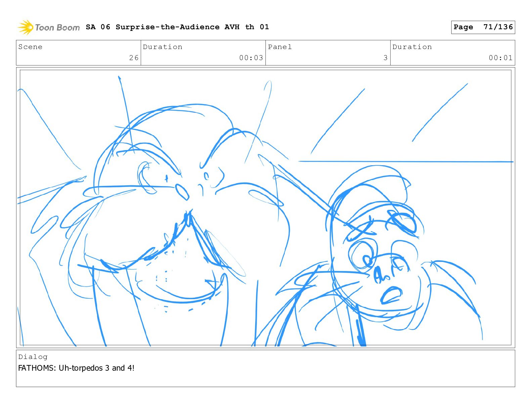Screen dimensions: 532x411
Task: Click the 'Page 71/136' box
Action: [483, 27]
